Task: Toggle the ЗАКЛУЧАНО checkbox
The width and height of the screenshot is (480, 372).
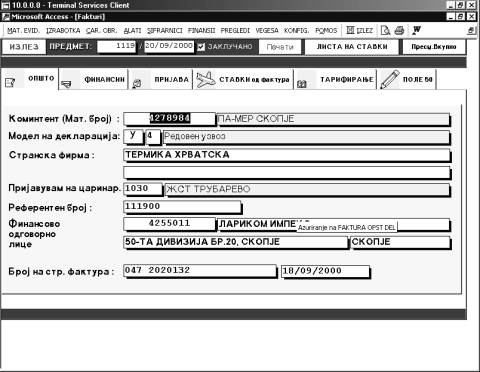Action: tap(201, 47)
